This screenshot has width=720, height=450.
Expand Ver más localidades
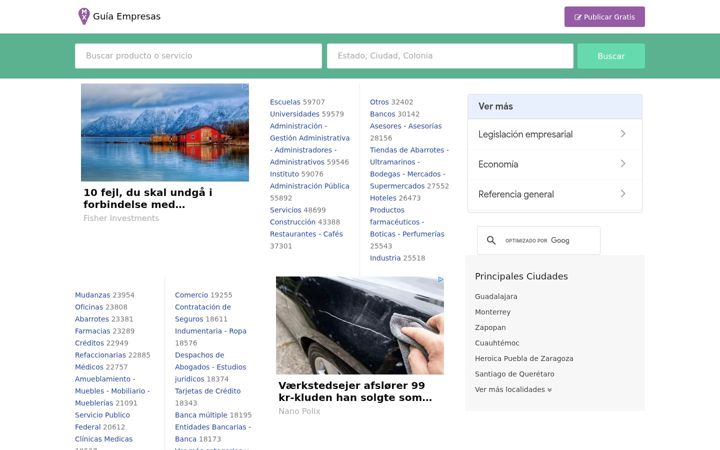click(513, 389)
